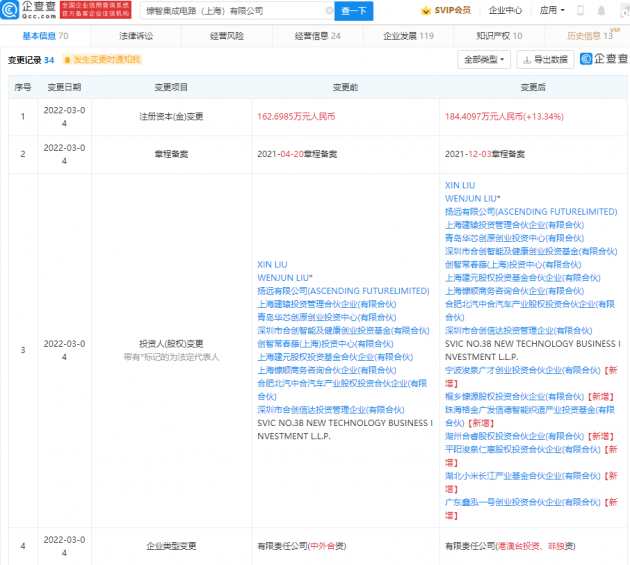The height and width of the screenshot is (565, 630).
Task: Switch to 企业发展 tab
Action: tap(408, 36)
